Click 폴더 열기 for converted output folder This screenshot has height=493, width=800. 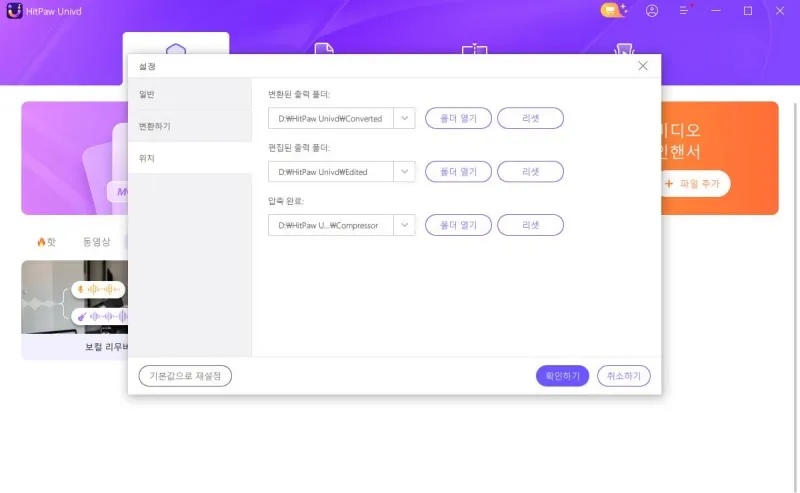tap(458, 118)
